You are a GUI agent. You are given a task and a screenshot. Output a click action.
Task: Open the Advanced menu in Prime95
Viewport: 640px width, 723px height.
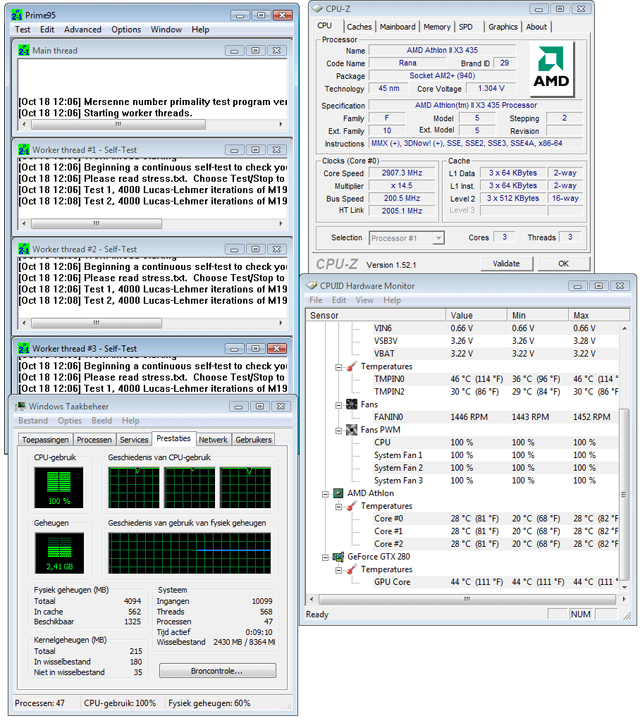tap(83, 30)
